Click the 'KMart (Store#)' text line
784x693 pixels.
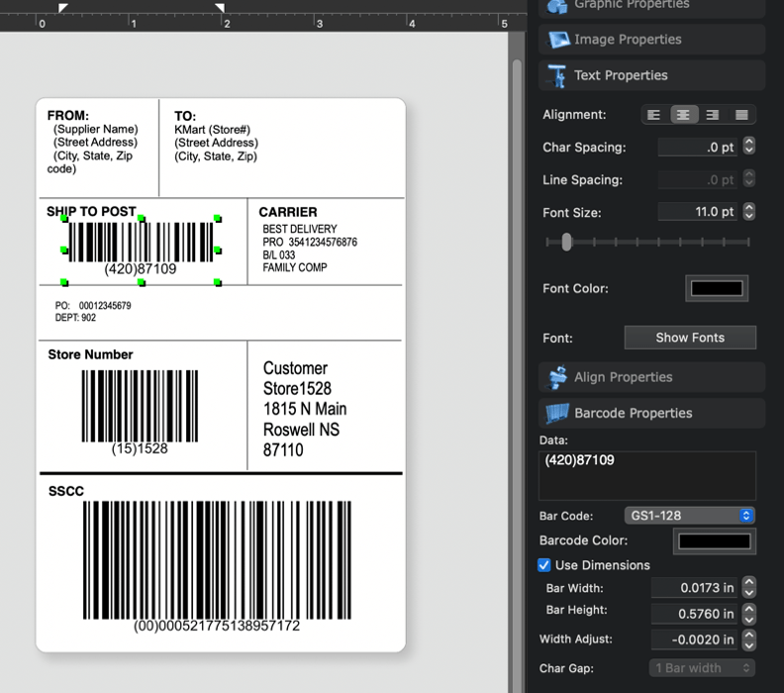(212, 130)
